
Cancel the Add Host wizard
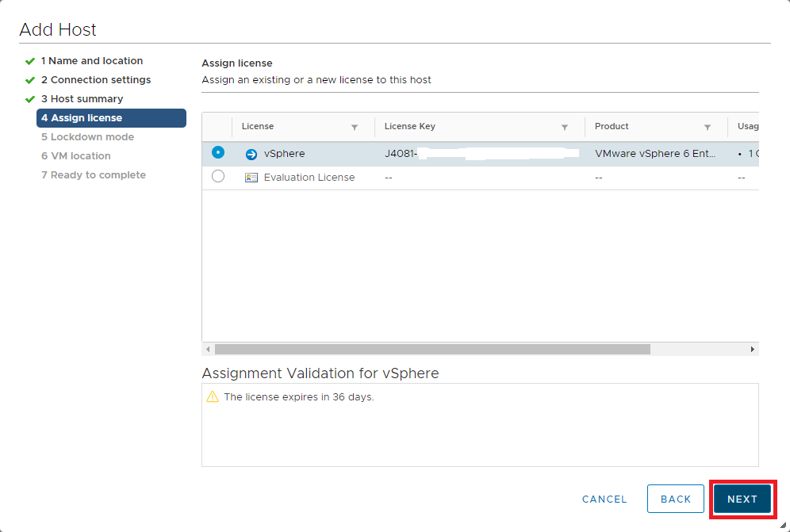[604, 499]
